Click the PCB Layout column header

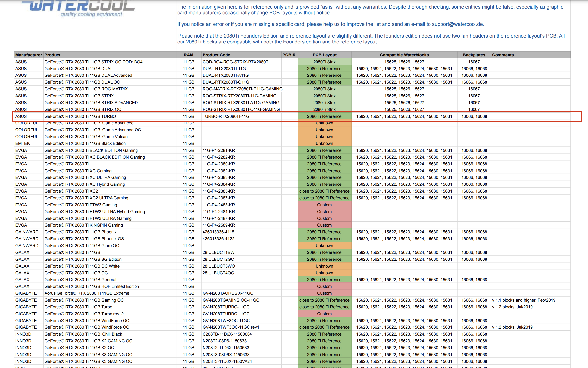(324, 55)
